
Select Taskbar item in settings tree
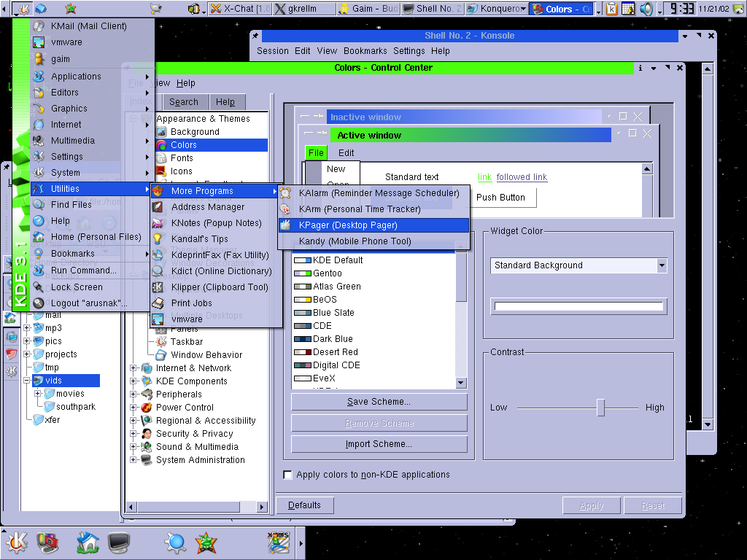coord(186,342)
